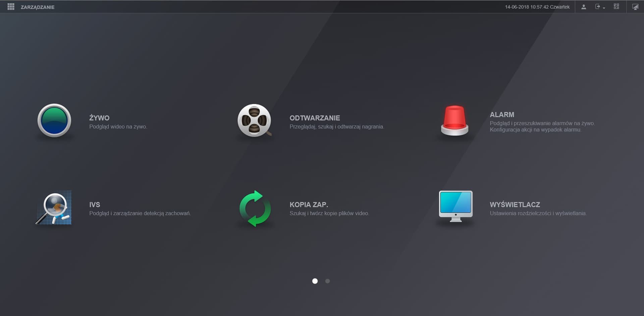Click the Odtwarzanie film reel icon

(x=254, y=120)
